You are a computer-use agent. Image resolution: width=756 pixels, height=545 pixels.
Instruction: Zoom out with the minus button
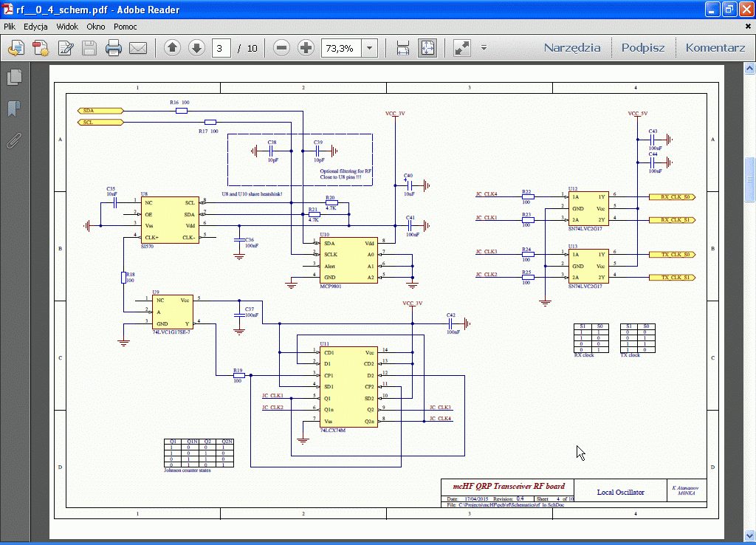(281, 49)
